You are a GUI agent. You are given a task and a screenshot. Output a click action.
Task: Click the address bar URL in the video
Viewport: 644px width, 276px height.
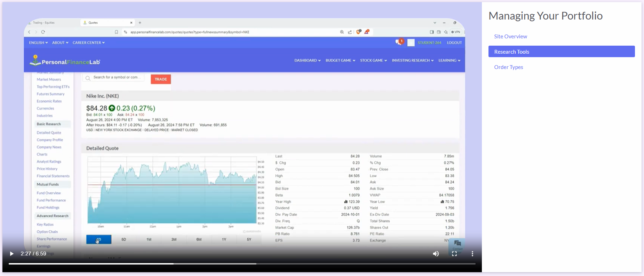[x=190, y=32]
